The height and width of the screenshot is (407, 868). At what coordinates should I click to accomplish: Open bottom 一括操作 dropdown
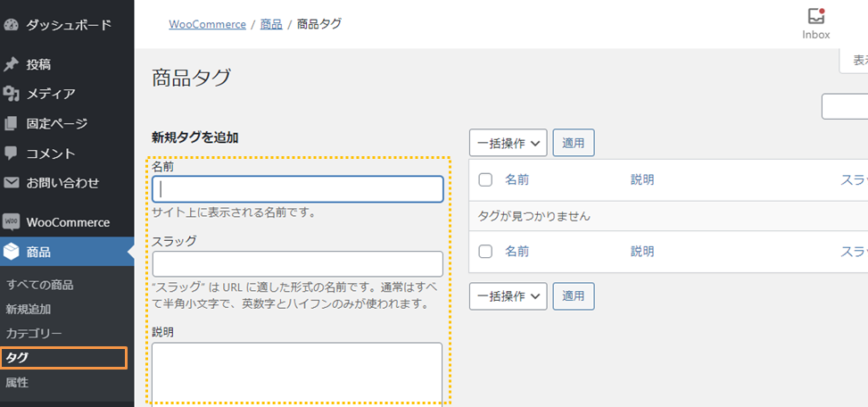(x=508, y=296)
